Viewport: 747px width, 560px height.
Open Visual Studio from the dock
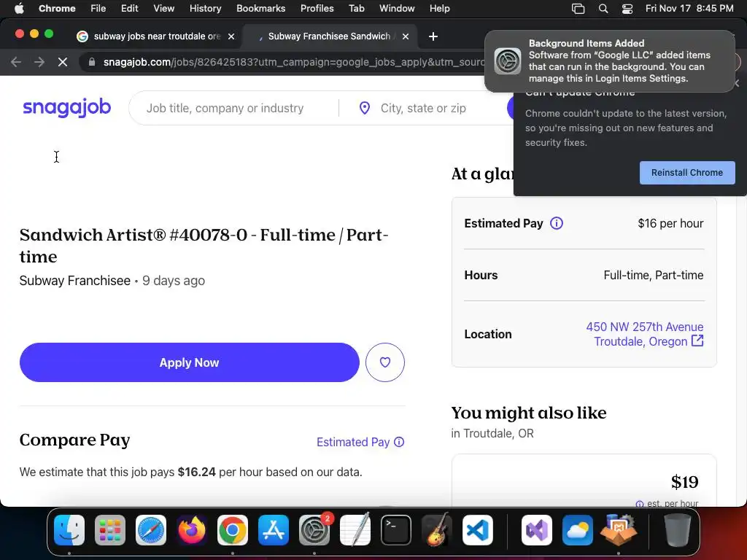[537, 530]
